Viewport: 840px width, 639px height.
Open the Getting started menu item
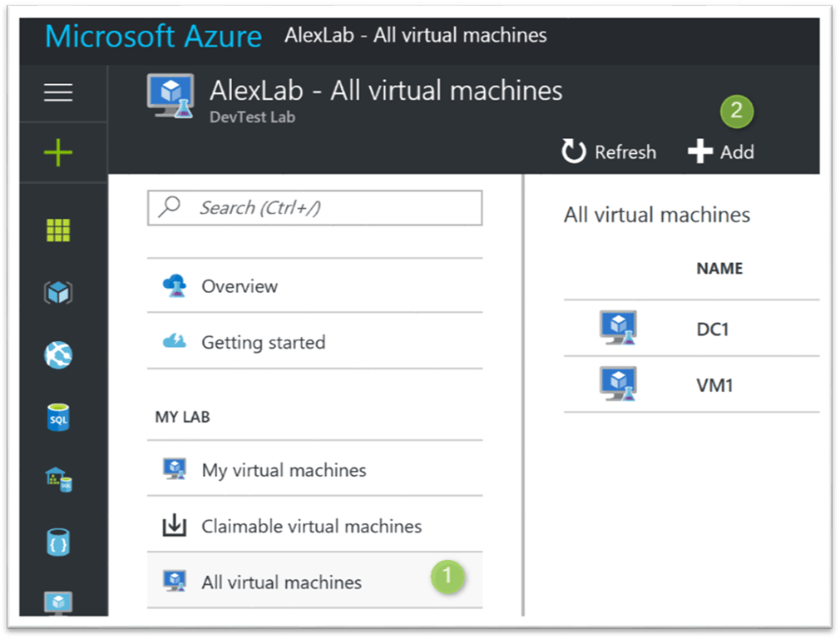[315, 341]
